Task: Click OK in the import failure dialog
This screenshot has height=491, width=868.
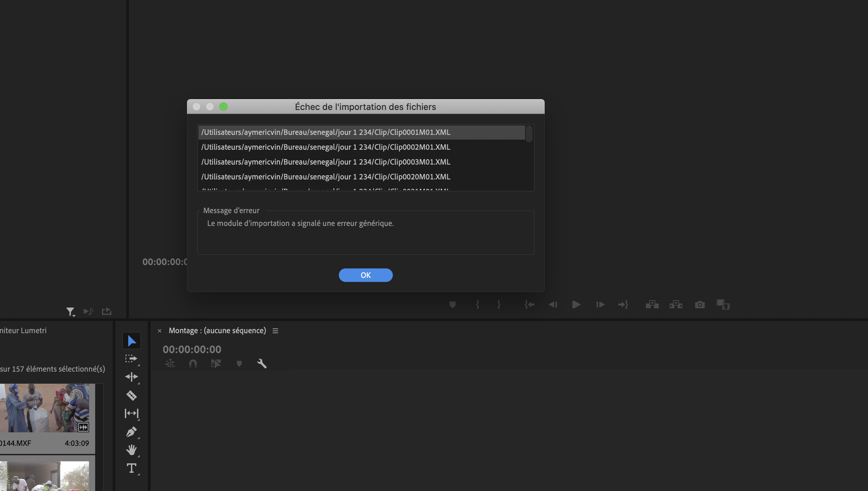Action: coord(365,275)
